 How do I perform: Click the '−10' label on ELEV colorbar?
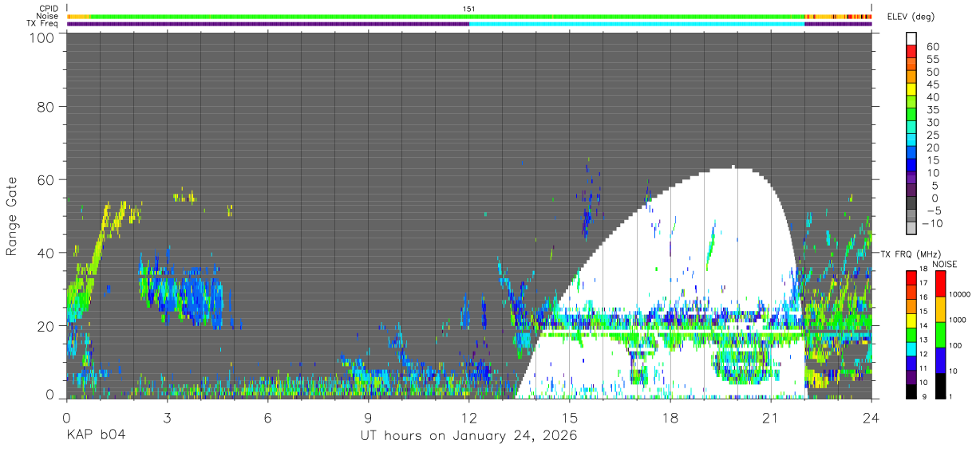click(x=934, y=224)
